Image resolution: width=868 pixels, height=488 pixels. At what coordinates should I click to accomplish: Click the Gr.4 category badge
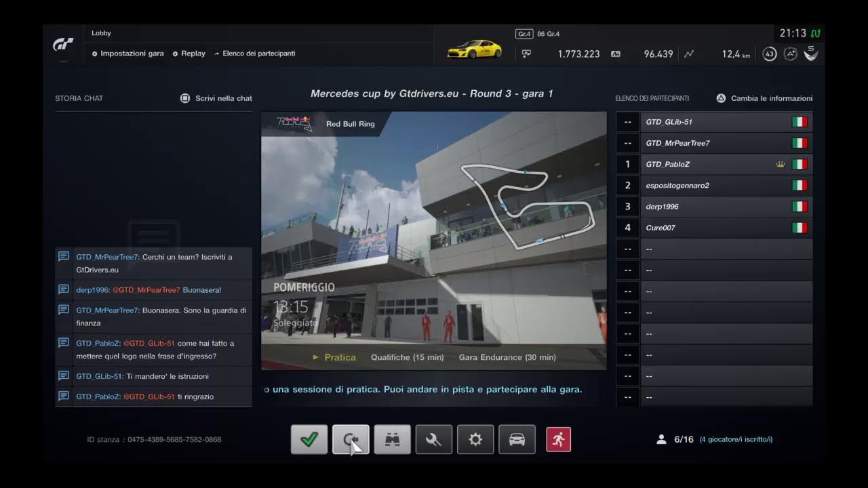point(524,34)
